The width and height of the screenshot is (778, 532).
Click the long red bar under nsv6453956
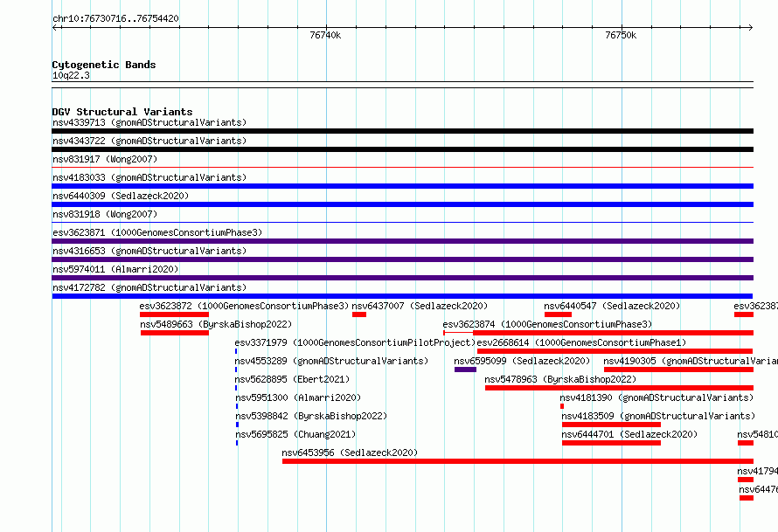point(518,461)
